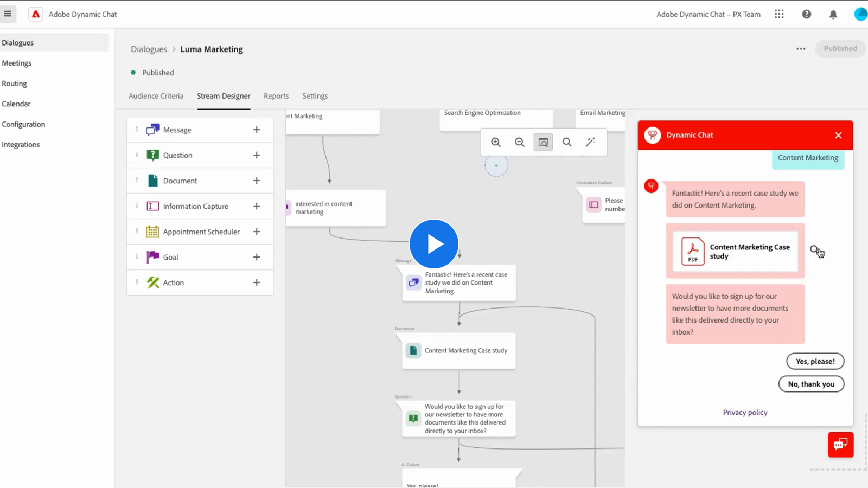Image resolution: width=868 pixels, height=488 pixels.
Task: Open notifications bell
Action: 833,15
